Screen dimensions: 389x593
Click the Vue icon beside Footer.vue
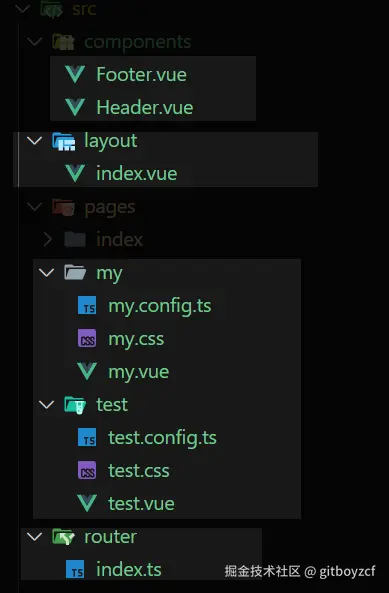point(75,74)
